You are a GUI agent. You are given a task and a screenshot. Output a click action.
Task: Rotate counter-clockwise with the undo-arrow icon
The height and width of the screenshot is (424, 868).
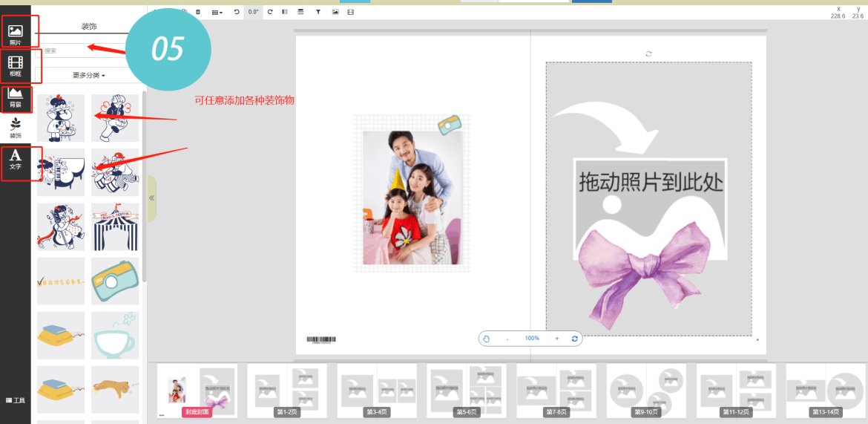[x=237, y=12]
